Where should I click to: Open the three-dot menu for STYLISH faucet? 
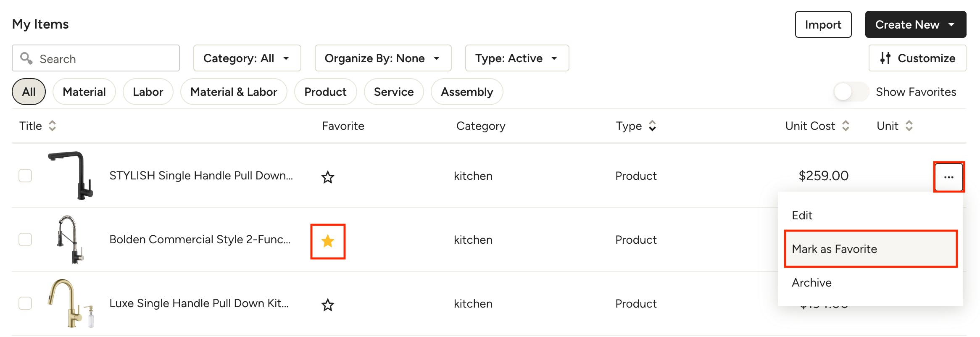(x=948, y=177)
